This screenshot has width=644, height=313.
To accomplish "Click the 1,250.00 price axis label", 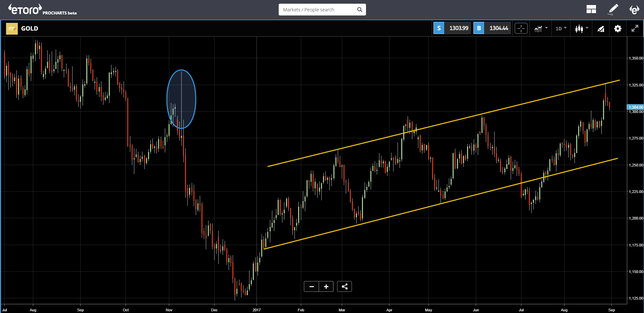I will click(x=636, y=165).
